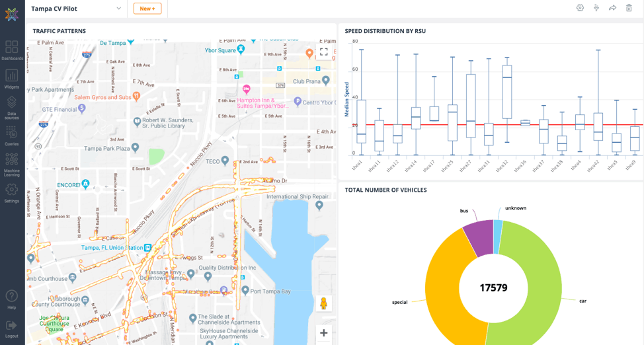The image size is (644, 345).
Task: Click the 17579 total vehicles value
Action: (494, 288)
